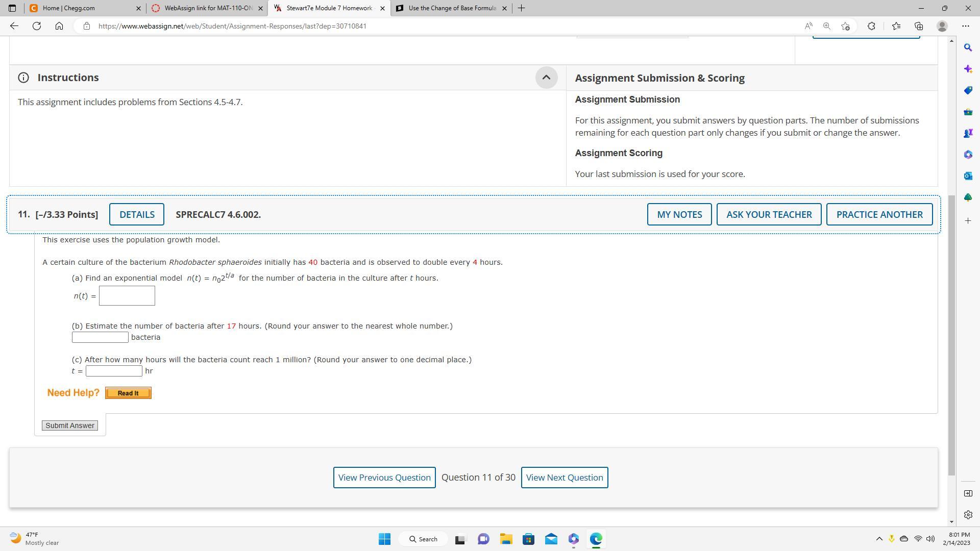
Task: Click the Read It help button
Action: pos(128,393)
